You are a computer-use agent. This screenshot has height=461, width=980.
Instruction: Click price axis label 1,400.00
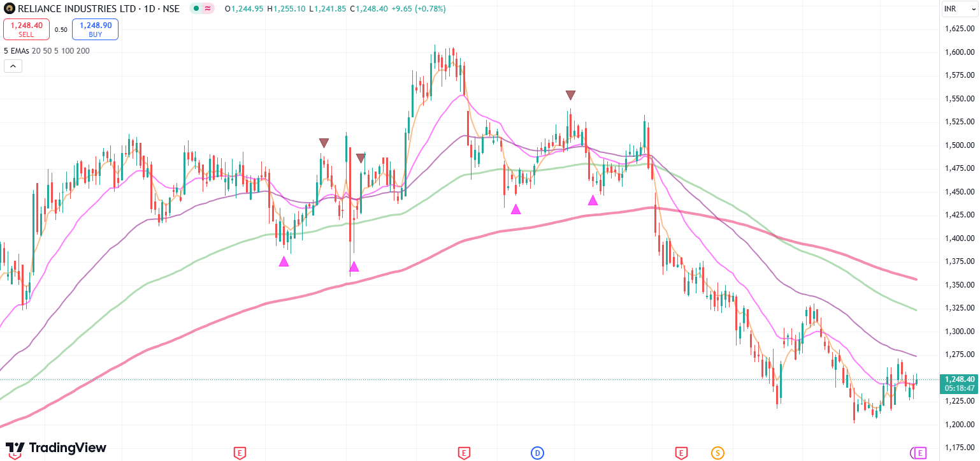pos(958,238)
